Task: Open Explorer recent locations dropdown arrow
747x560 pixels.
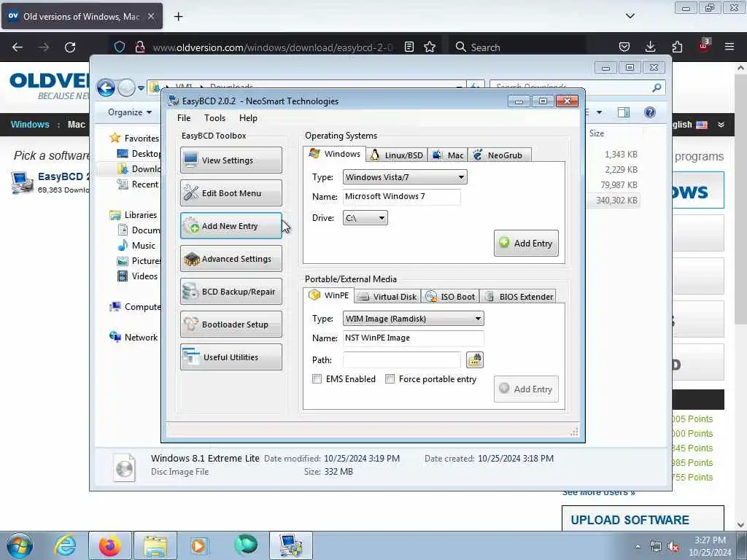Action: coord(141,88)
